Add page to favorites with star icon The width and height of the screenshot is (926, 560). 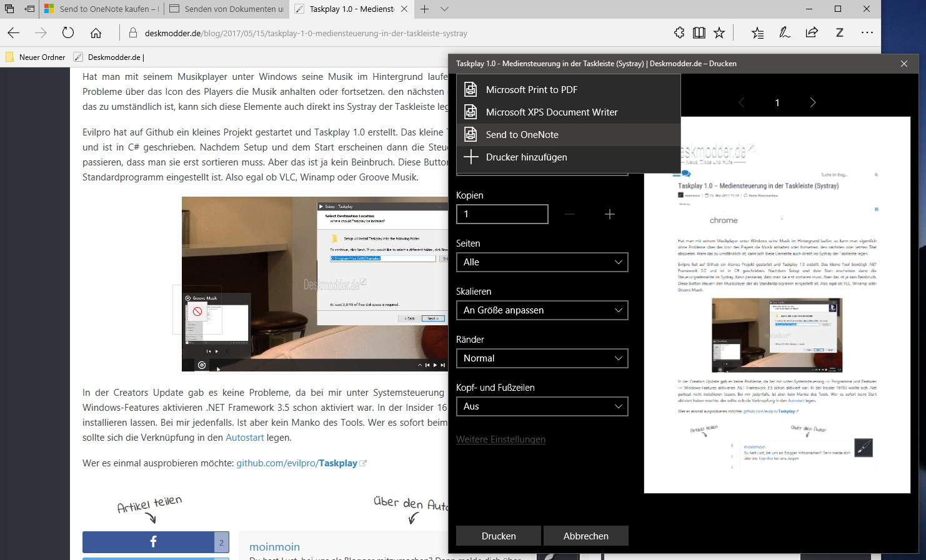tap(719, 33)
